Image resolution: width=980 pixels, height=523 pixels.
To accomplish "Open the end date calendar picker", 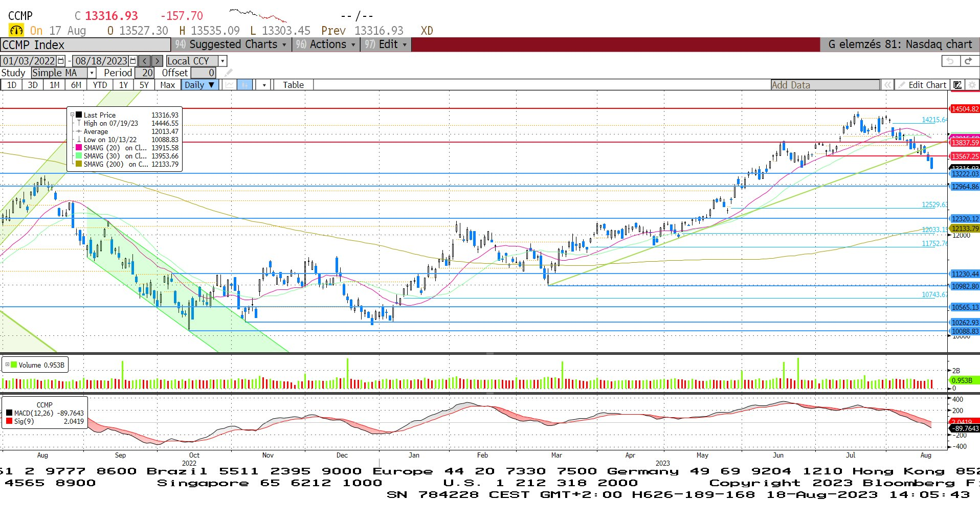I will (x=133, y=61).
